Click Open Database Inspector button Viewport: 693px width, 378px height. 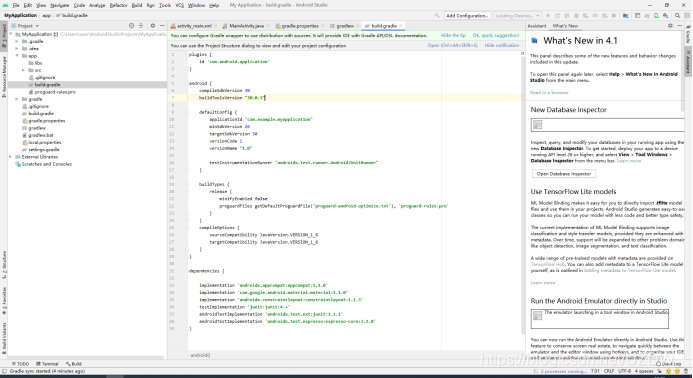click(x=564, y=174)
